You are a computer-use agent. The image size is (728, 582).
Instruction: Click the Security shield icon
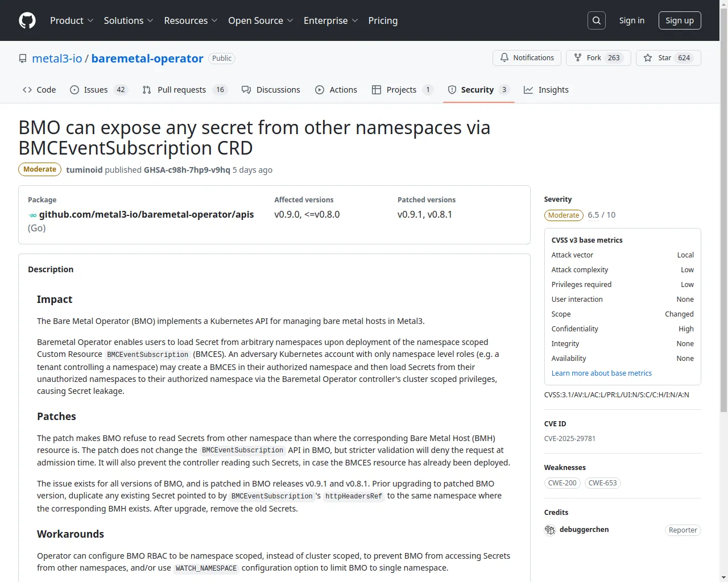coord(452,90)
